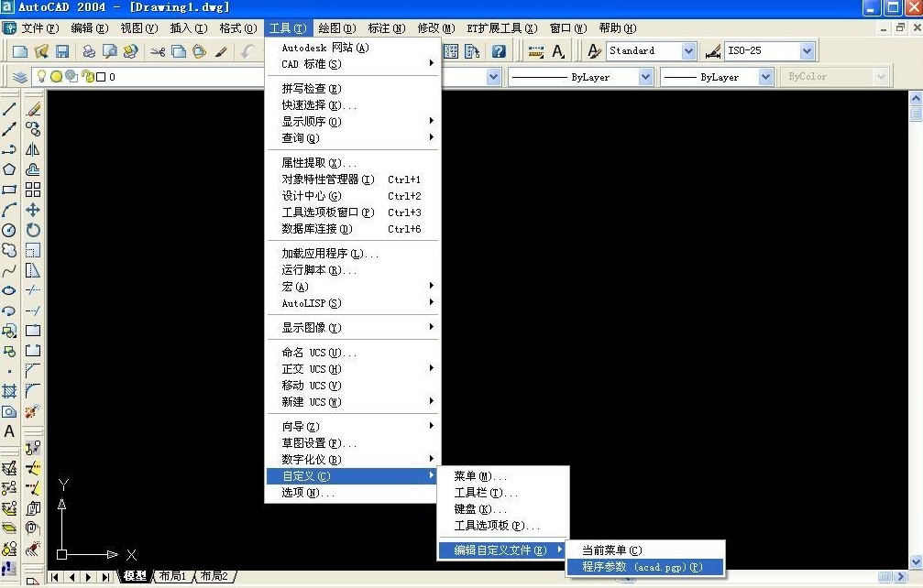The width and height of the screenshot is (923, 588).
Task: Select the Trim tool
Action: pyautogui.click(x=33, y=290)
